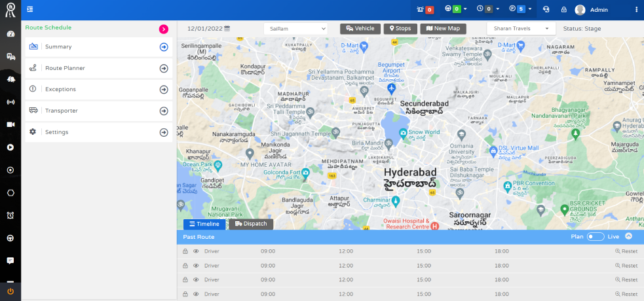
Task: Open the Sharan Travels dropdown
Action: 521,29
